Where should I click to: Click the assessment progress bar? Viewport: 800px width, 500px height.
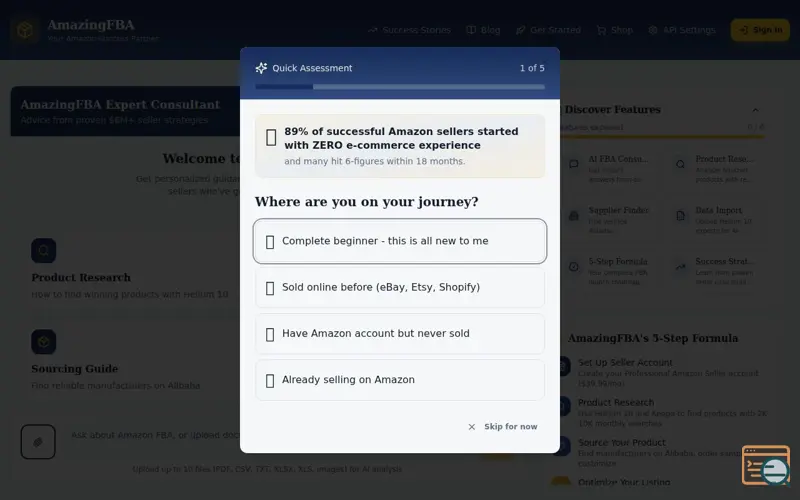[399, 87]
